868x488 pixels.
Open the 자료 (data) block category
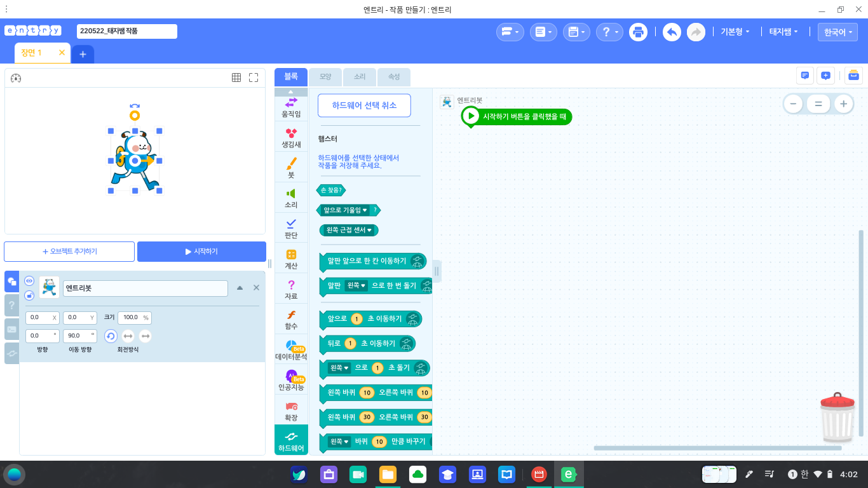291,290
